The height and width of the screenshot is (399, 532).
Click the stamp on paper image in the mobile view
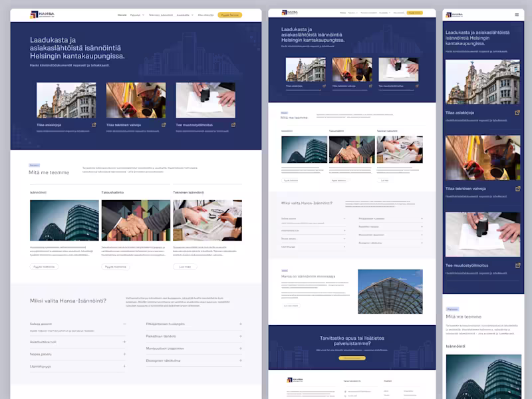pos(483,235)
